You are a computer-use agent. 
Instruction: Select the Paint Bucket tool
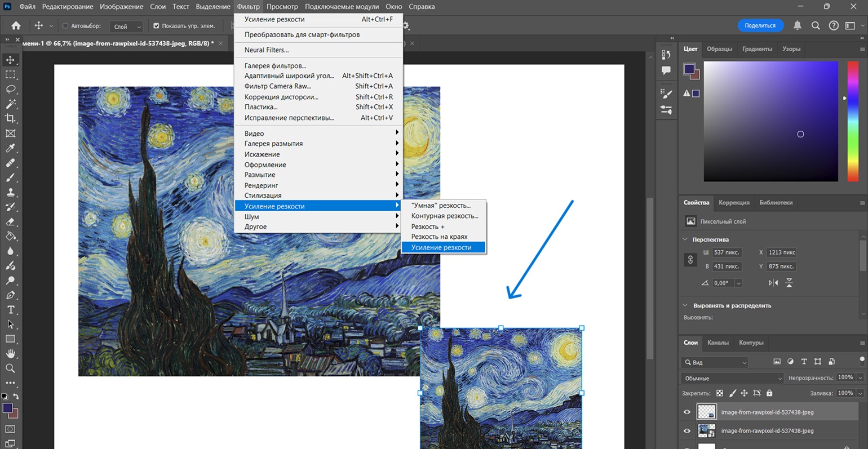(x=10, y=236)
